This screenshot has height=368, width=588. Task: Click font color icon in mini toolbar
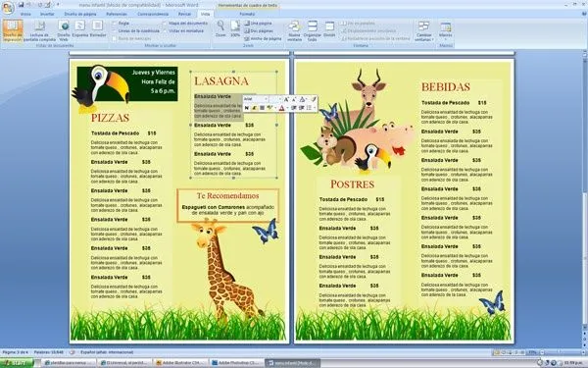click(x=281, y=108)
